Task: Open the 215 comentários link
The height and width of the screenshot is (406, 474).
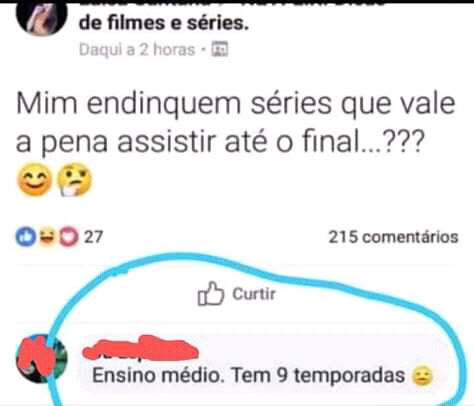Action: 393,237
